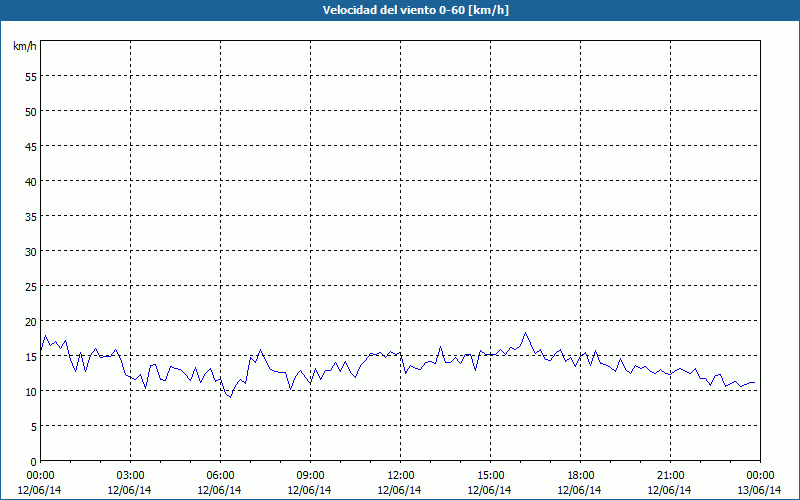Click the 12/06/14 date under 03:00
Screen dimensions: 800x500
130,490
